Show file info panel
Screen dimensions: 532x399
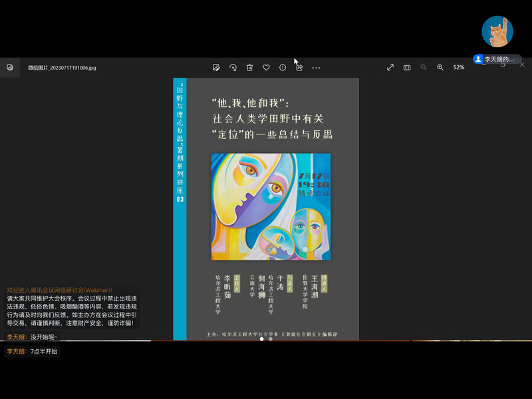(x=283, y=67)
